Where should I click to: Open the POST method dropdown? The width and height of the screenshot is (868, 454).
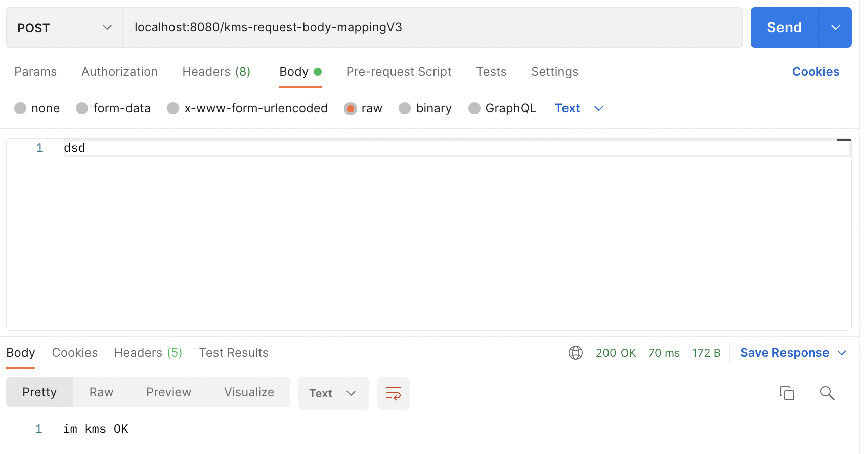click(65, 27)
